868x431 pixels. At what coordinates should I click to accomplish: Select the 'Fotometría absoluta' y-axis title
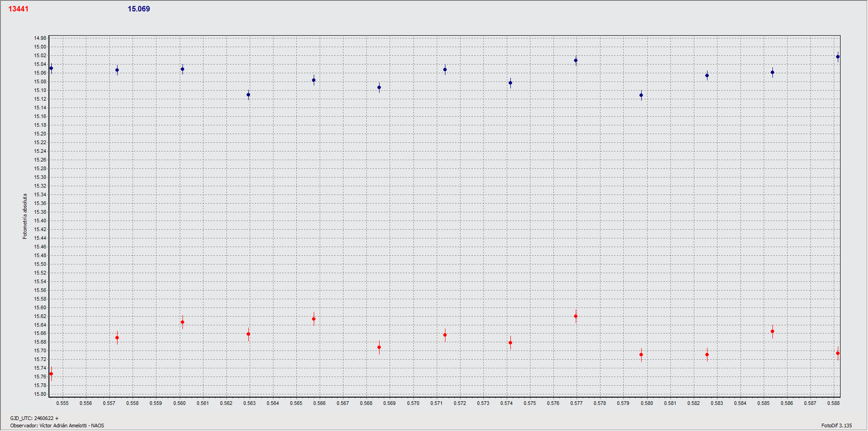25,216
